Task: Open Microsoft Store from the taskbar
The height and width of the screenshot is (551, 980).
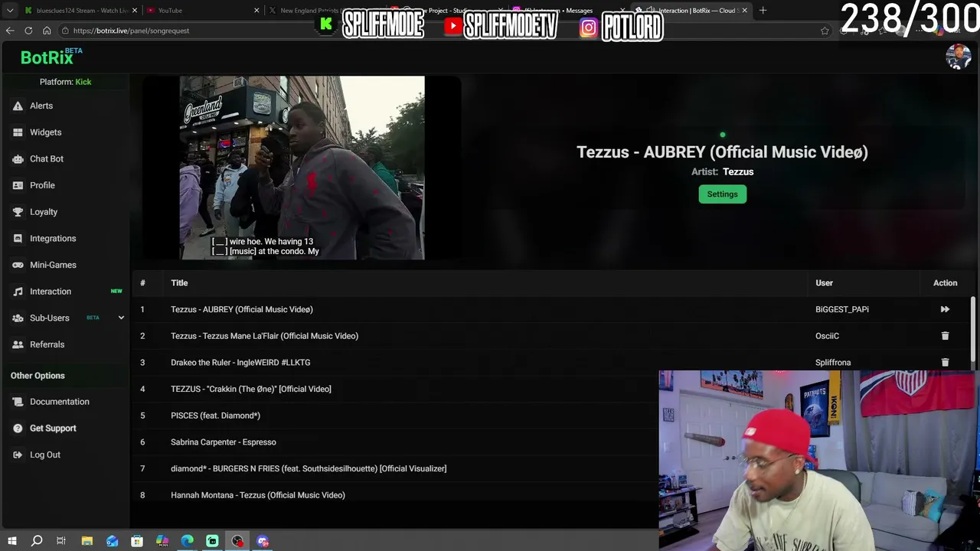Action: click(137, 541)
